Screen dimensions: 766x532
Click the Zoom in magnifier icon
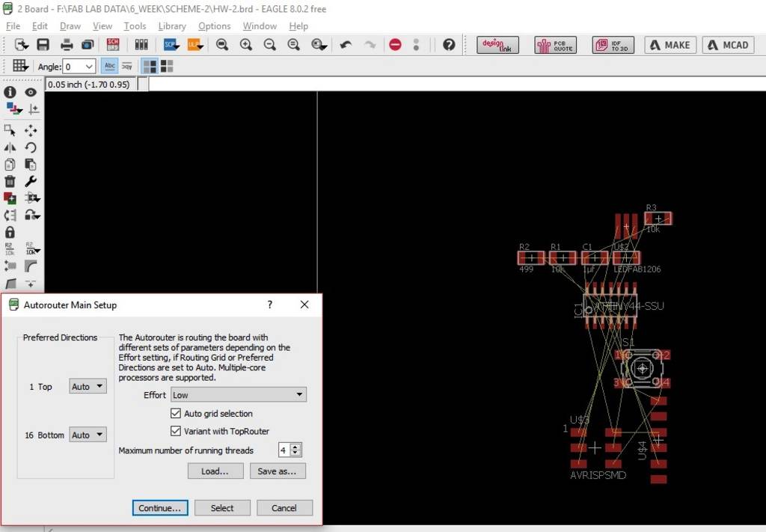pyautogui.click(x=246, y=45)
